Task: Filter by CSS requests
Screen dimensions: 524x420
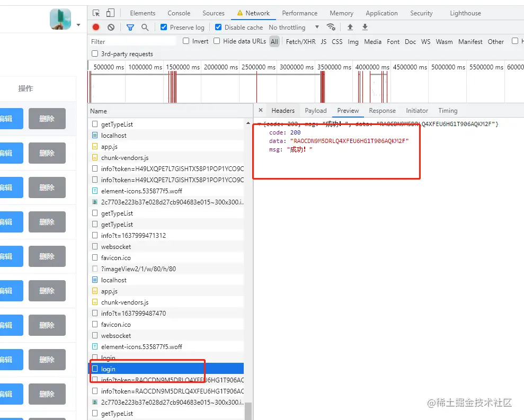Action: point(337,42)
